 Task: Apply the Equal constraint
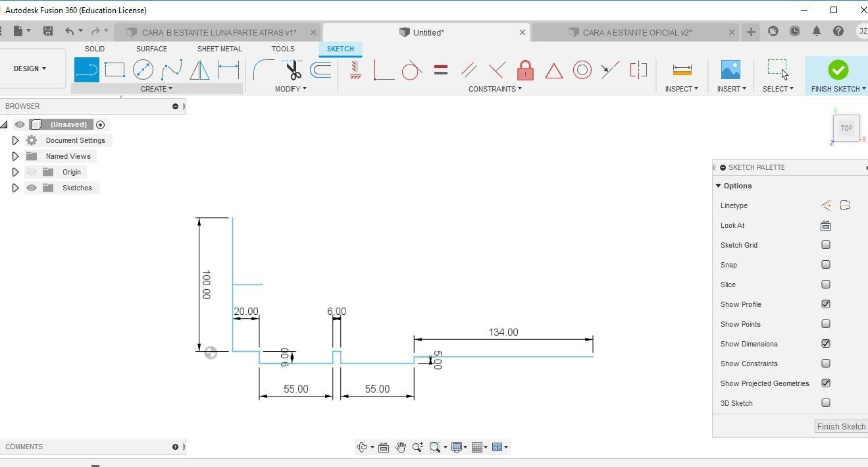[441, 70]
